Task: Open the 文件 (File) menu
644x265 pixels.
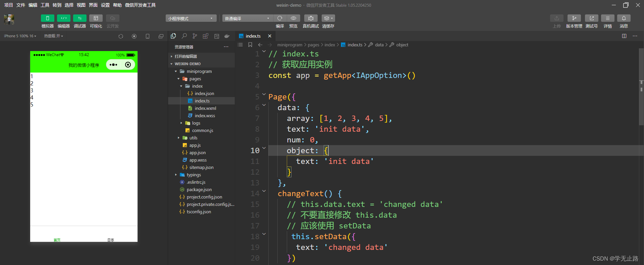Action: tap(21, 5)
